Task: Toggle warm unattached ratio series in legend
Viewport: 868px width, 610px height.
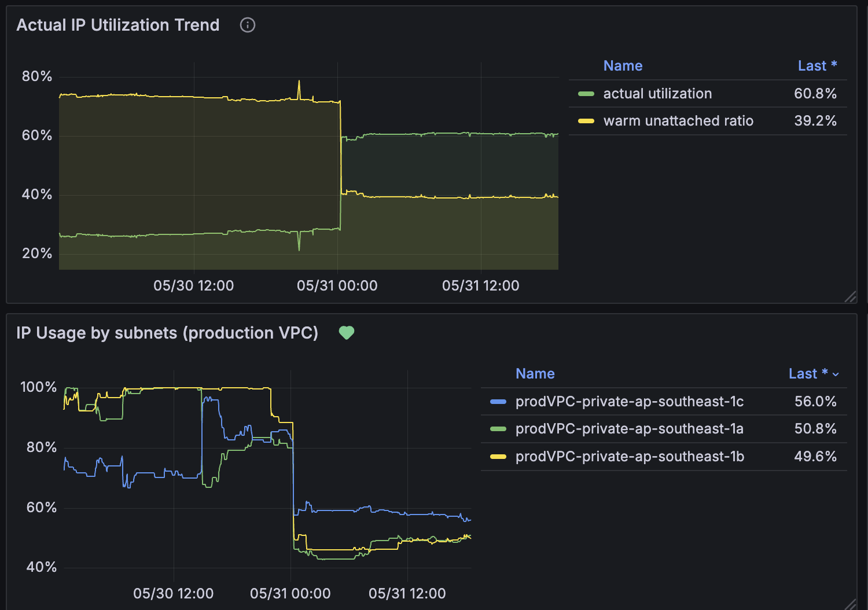Action: coord(678,121)
